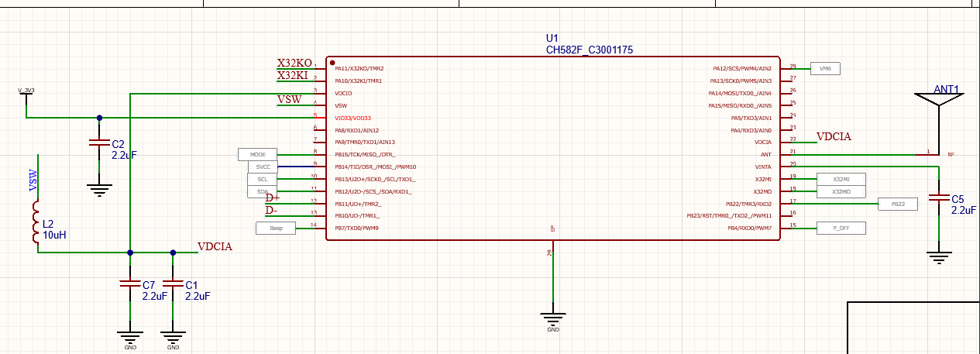Viewport: 980px width, 354px height.
Task: Click capacitor C7 symbol
Action: click(x=129, y=284)
